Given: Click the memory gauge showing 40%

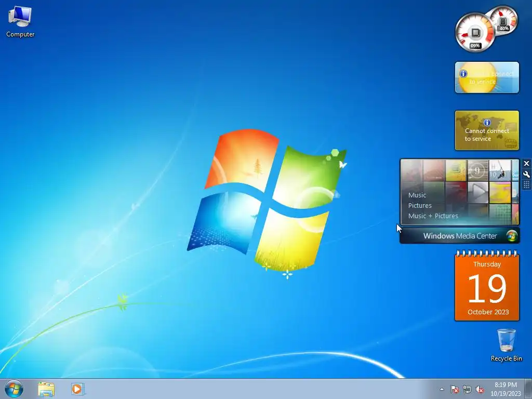Looking at the screenshot, I should tap(503, 20).
